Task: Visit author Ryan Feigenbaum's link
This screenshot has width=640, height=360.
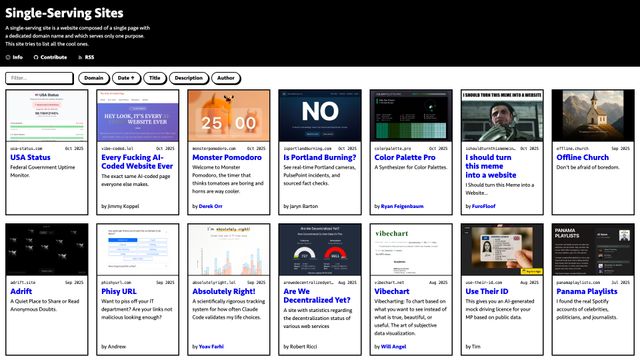Action: [x=402, y=206]
